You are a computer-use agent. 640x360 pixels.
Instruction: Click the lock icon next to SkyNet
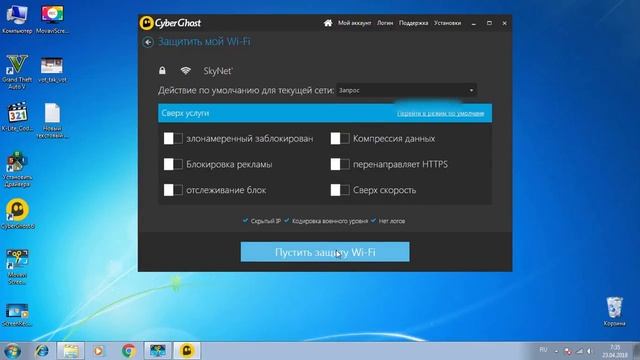(x=162, y=71)
